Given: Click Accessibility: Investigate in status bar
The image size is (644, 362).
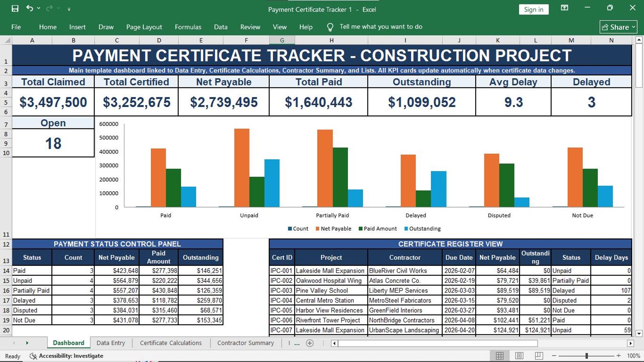Looking at the screenshot, I should [x=67, y=356].
